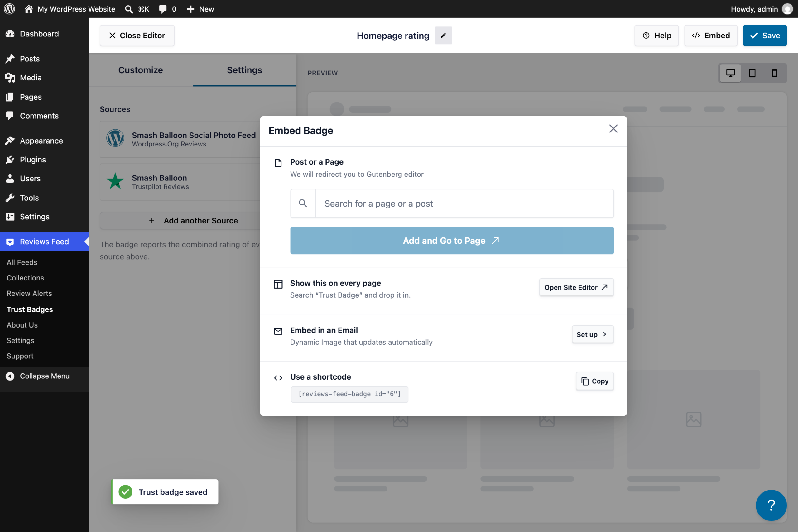Image resolution: width=798 pixels, height=532 pixels.
Task: Close the Embed Badge dialog
Action: [x=613, y=129]
